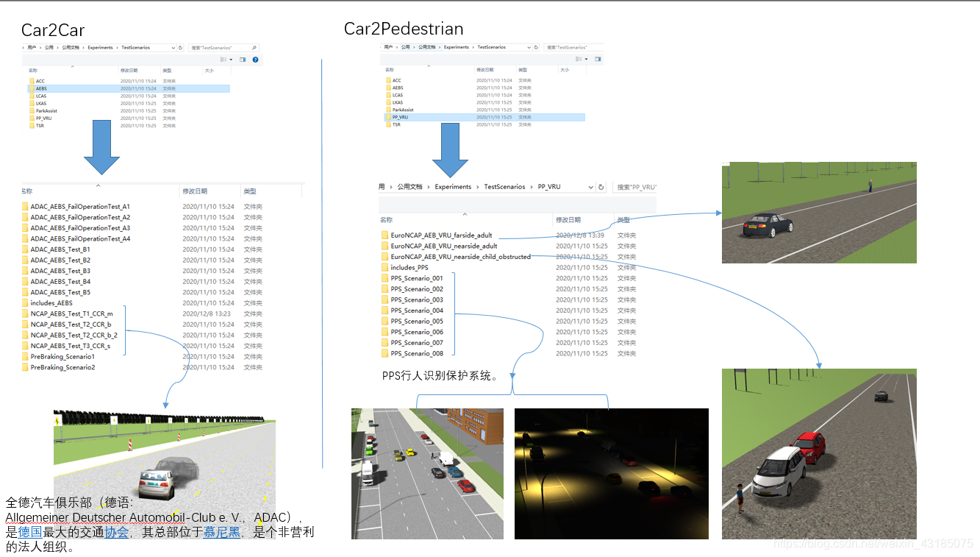Viewport: 980px width, 557px height.
Task: Open address history dropdown in Car2Pedestrian TestScenarios explorer
Action: coord(529,47)
